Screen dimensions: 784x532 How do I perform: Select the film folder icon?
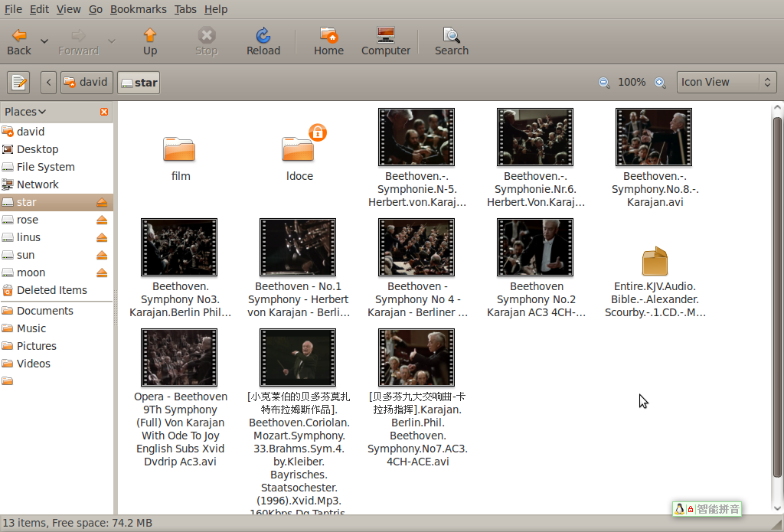click(x=179, y=149)
